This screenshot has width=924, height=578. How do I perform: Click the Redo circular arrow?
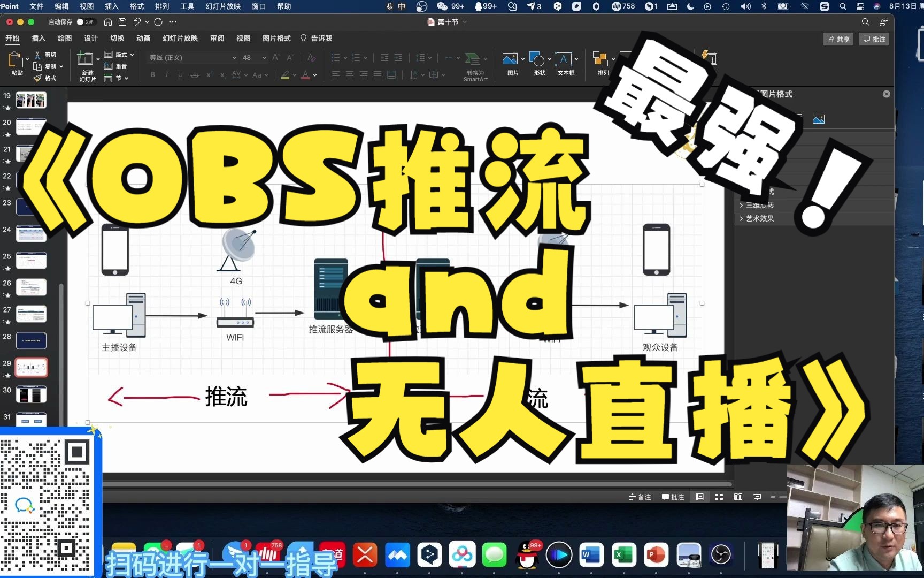point(158,22)
